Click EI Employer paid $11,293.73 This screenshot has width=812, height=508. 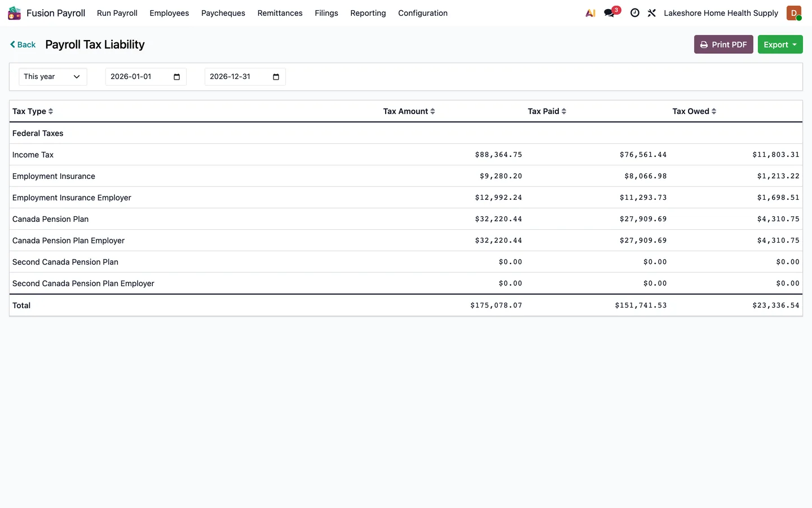point(643,198)
